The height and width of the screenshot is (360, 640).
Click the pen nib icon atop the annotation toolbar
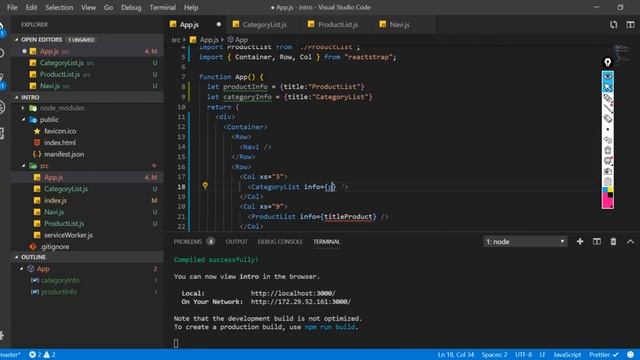tap(607, 62)
